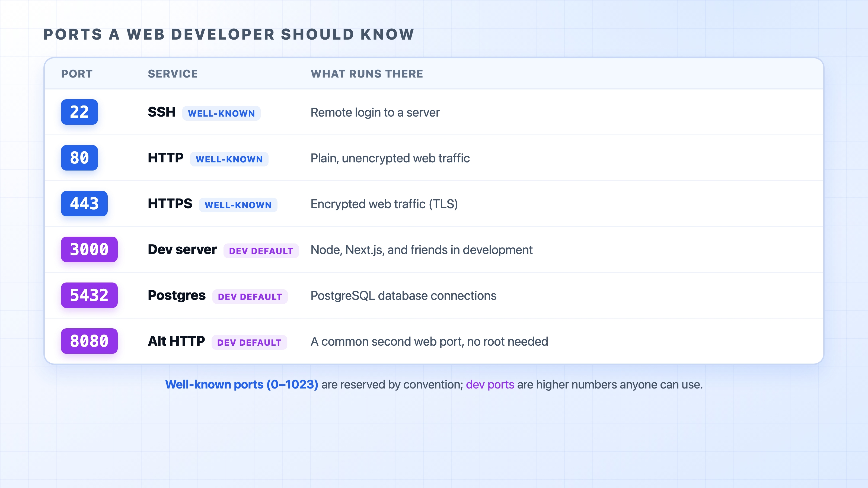Select the port 5432 badge

click(x=89, y=295)
